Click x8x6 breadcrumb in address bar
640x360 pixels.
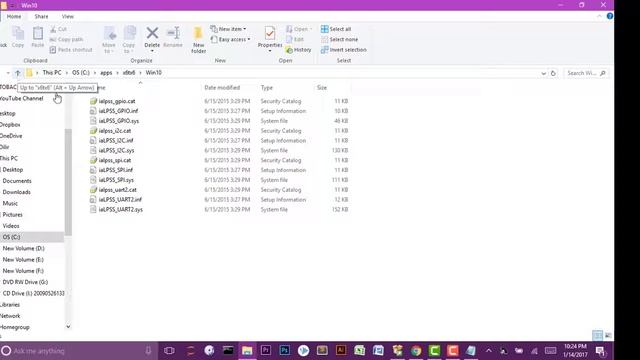click(129, 73)
